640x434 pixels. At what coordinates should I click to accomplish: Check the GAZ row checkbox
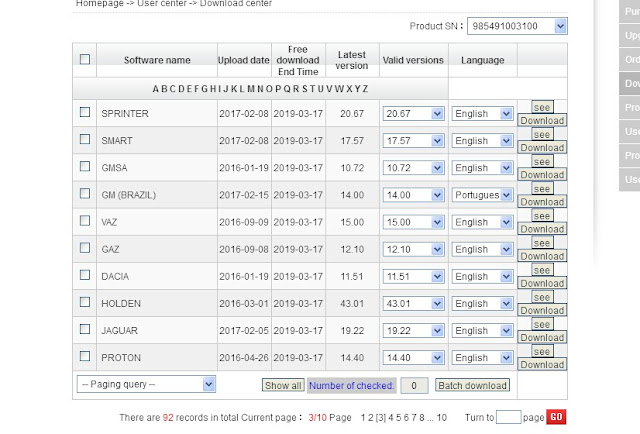tap(85, 247)
